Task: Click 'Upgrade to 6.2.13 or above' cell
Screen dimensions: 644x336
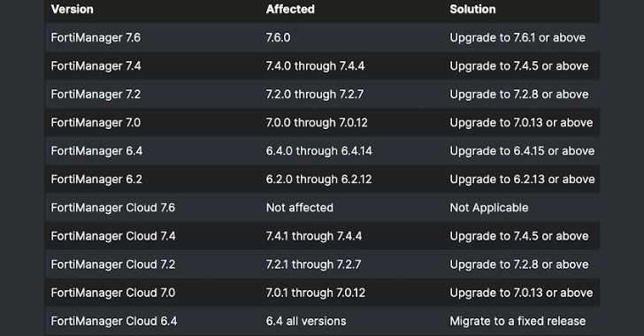Action: point(523,179)
